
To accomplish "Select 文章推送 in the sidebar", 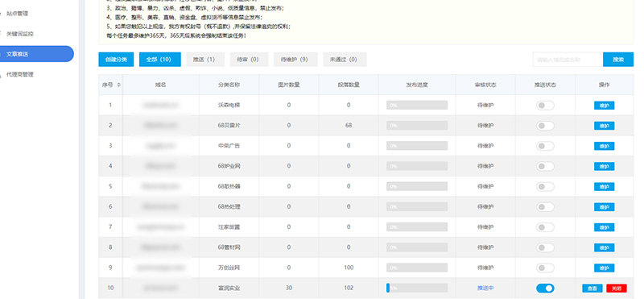I will point(36,54).
